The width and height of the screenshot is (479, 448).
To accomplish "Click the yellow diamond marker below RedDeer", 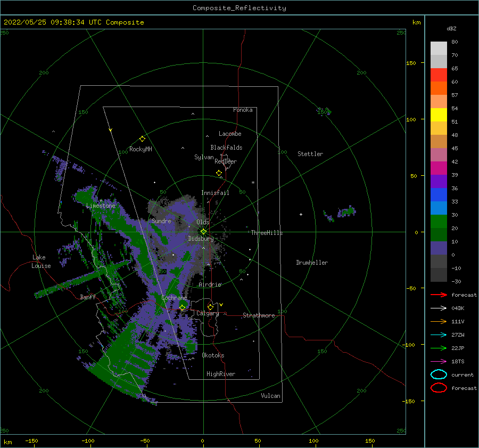I will click(219, 173).
